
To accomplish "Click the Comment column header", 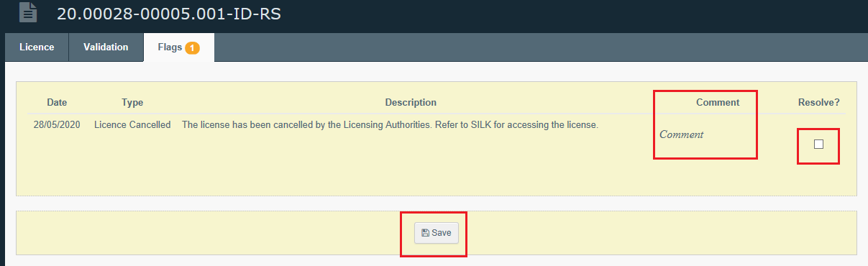I will [x=718, y=103].
